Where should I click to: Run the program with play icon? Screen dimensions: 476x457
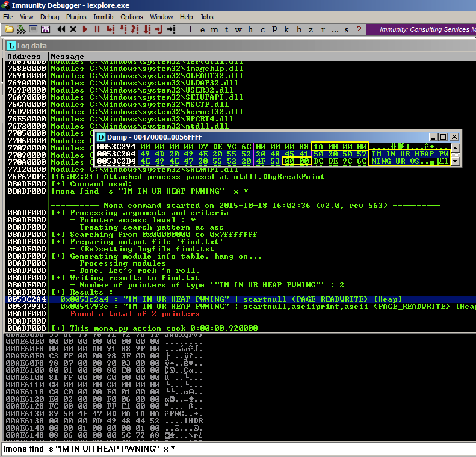85,29
